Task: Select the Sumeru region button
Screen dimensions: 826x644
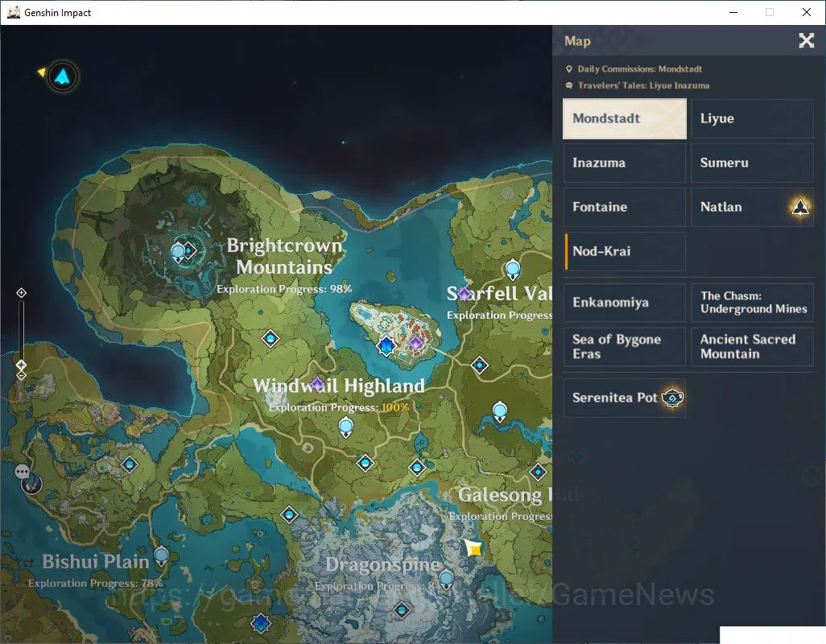Action: (x=752, y=163)
